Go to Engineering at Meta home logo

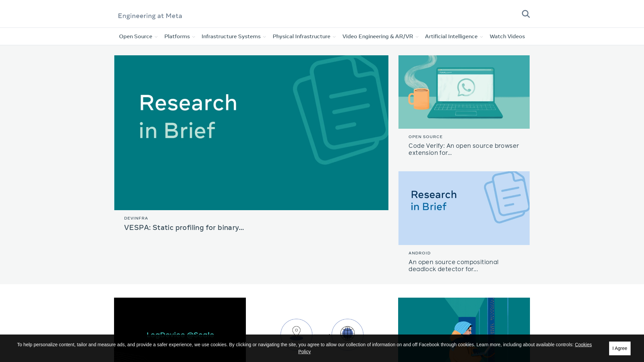point(150,16)
